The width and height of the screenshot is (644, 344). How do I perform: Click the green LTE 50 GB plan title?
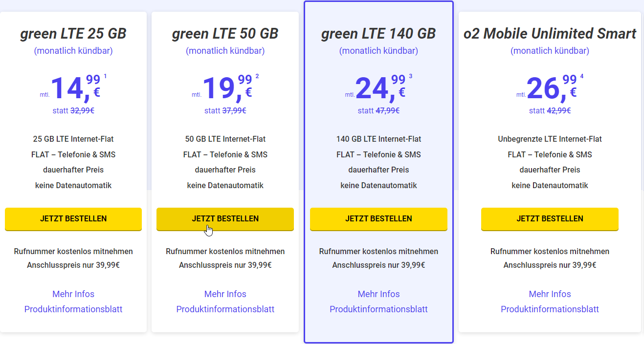click(225, 33)
